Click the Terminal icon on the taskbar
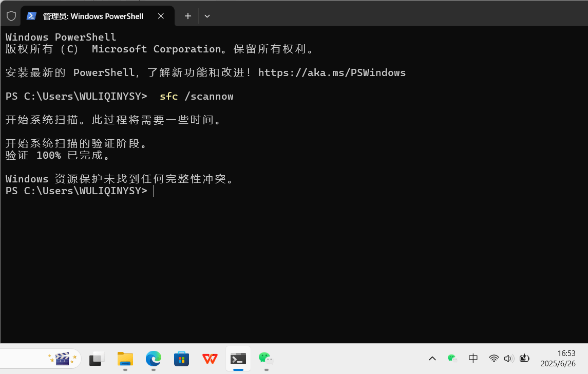Screen dimensions: 588x374 click(x=238, y=359)
